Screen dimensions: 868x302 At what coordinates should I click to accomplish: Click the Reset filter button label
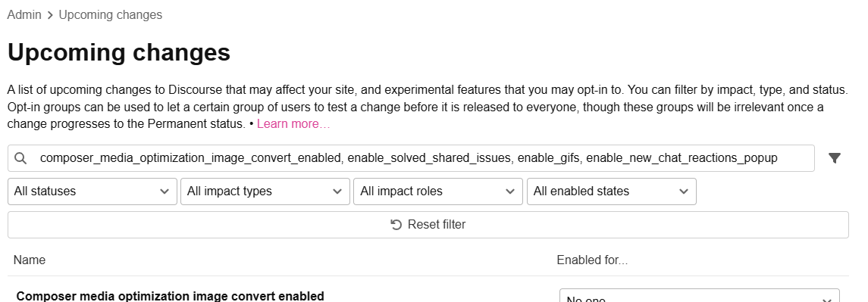tap(436, 225)
